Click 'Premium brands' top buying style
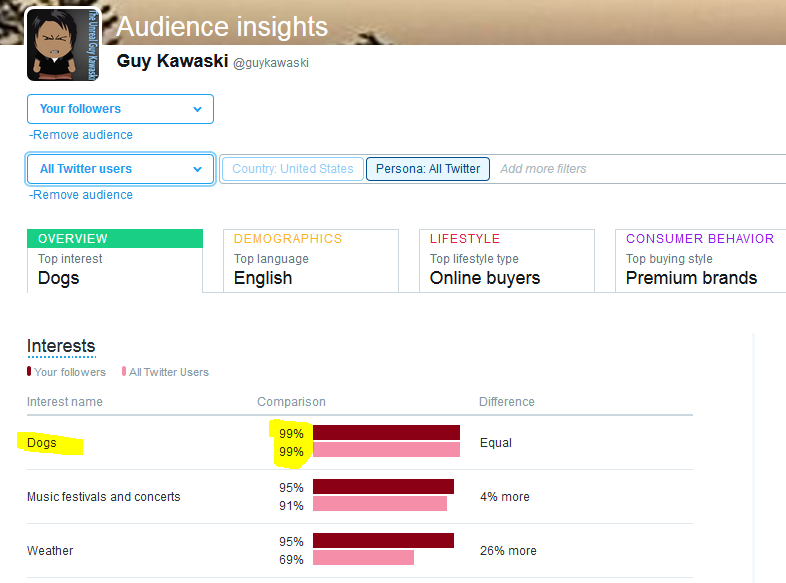Screen dimensions: 786x583 pos(691,278)
